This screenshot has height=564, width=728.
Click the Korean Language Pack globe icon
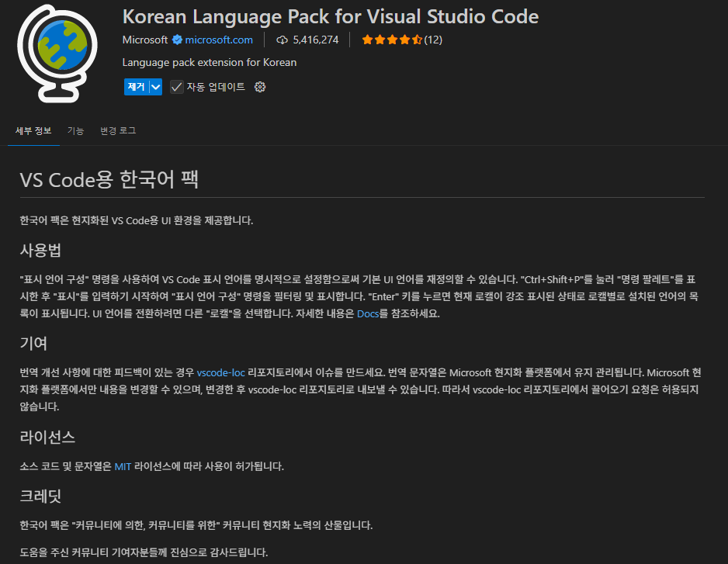[x=57, y=53]
